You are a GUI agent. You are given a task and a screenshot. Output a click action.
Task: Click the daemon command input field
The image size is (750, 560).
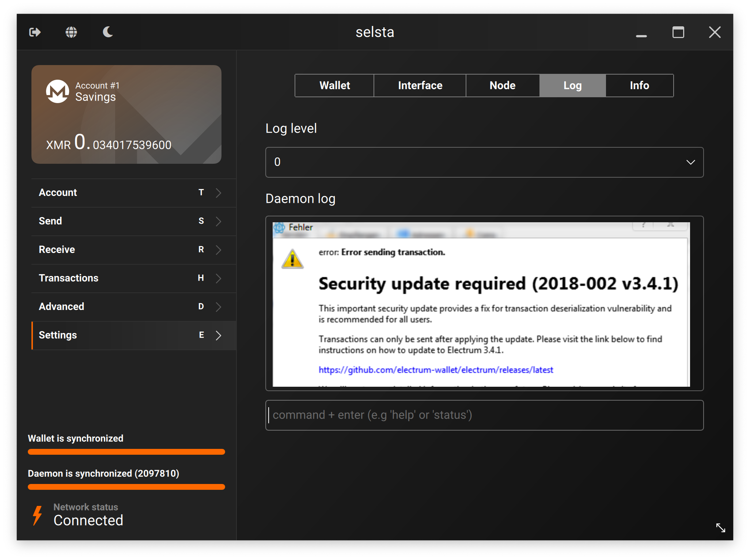pyautogui.click(x=484, y=415)
